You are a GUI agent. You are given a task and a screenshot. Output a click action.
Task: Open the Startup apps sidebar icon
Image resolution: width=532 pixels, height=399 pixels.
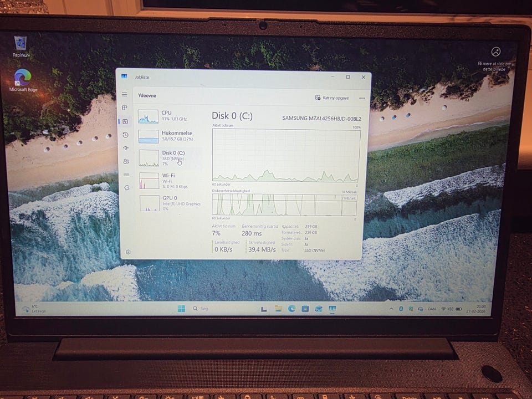click(x=126, y=148)
